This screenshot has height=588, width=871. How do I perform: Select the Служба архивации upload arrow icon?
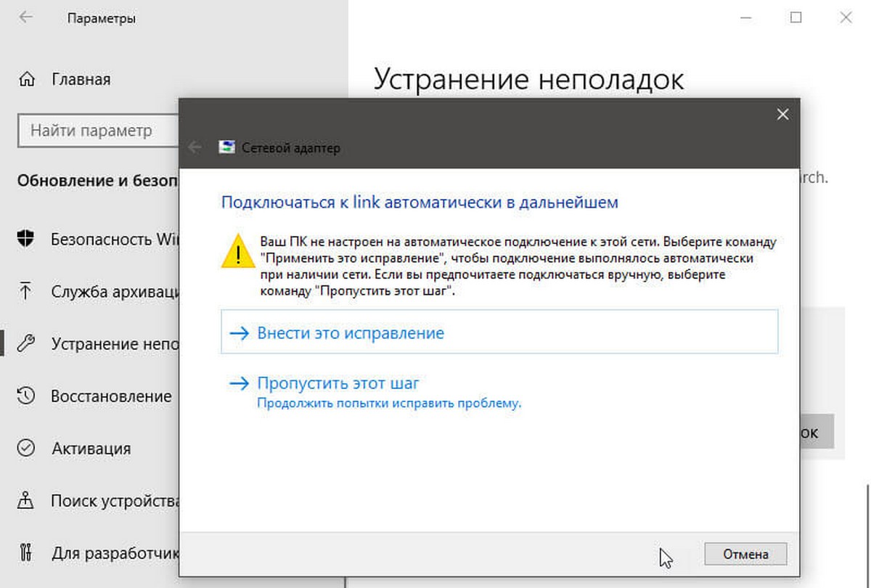click(x=26, y=292)
